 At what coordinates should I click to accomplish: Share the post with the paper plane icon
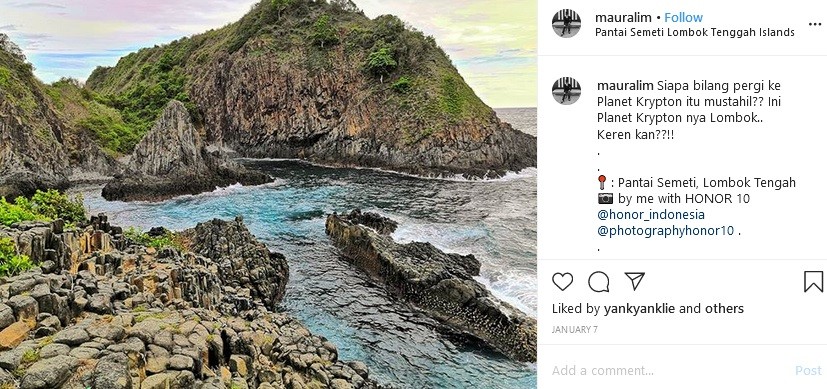pyautogui.click(x=634, y=281)
